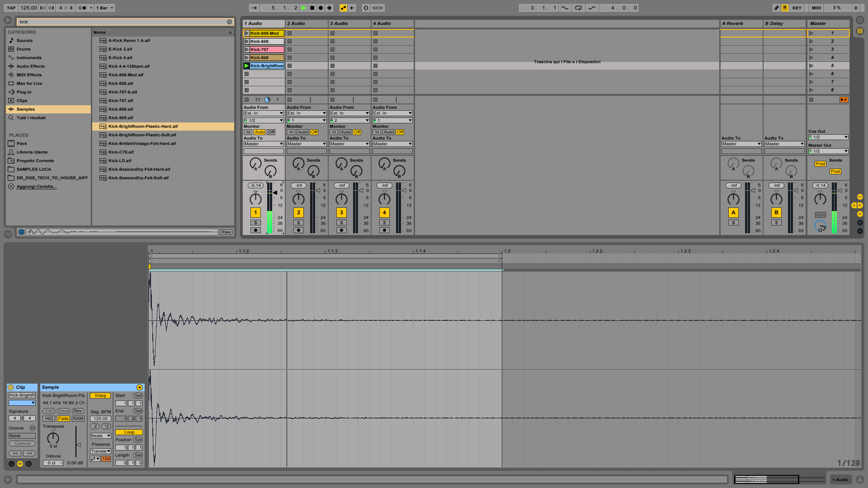Click the Raw preview button

coord(226,232)
